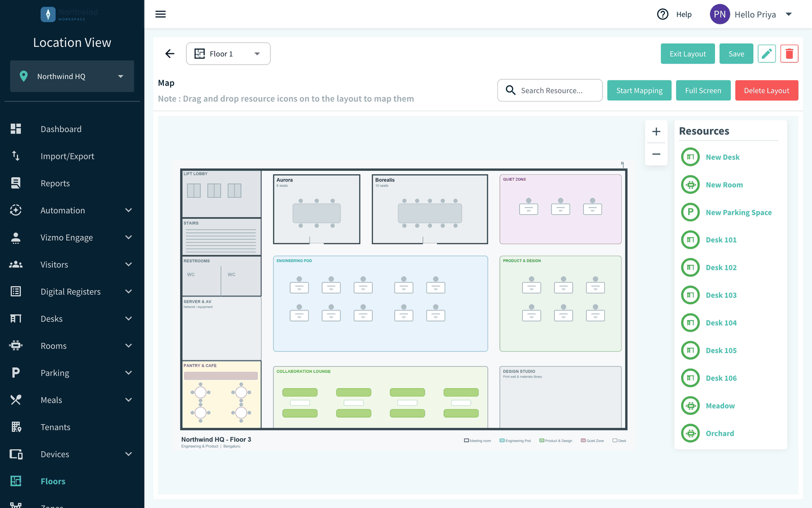Expand the Automation menu chevron
This screenshot has width=812, height=508.
(128, 210)
